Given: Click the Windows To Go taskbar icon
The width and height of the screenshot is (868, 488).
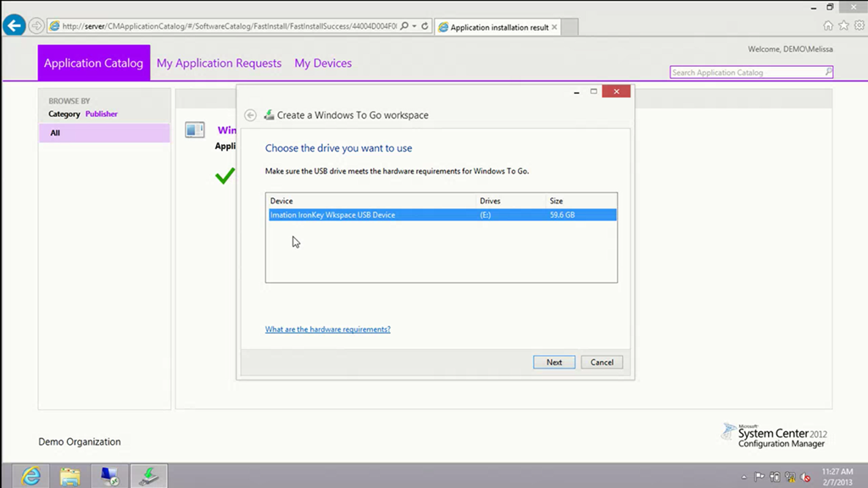Looking at the screenshot, I should (148, 476).
